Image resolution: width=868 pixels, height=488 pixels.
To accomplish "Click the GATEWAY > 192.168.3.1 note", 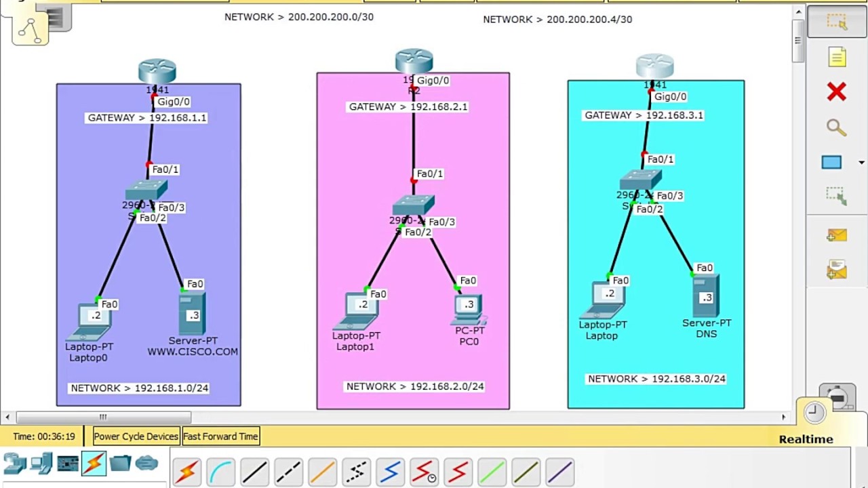I will [644, 115].
